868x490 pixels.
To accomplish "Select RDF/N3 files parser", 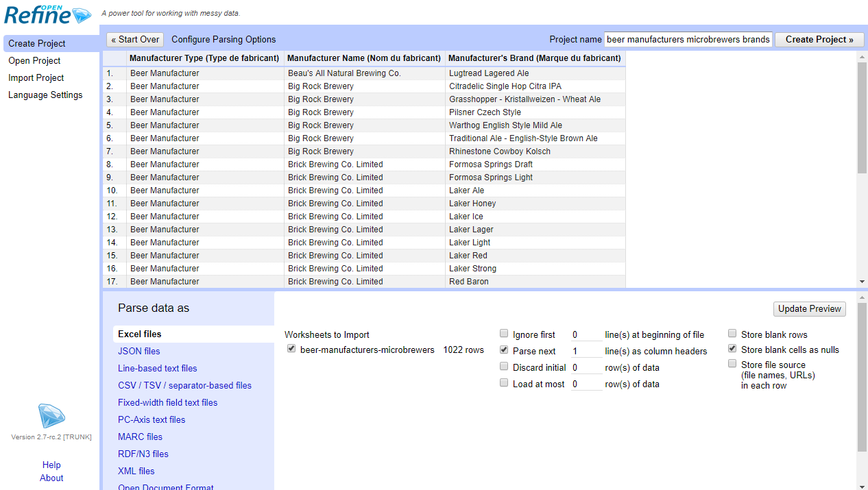I will pyautogui.click(x=143, y=454).
